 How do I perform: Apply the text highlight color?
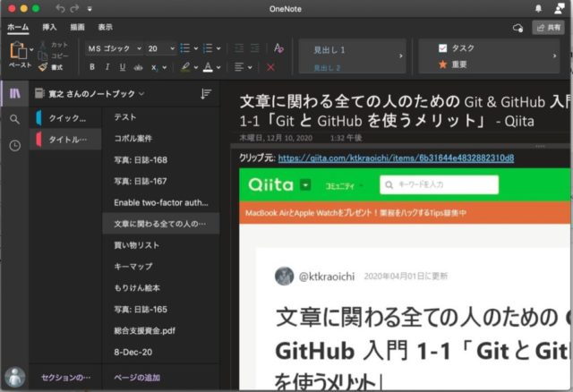tap(185, 67)
